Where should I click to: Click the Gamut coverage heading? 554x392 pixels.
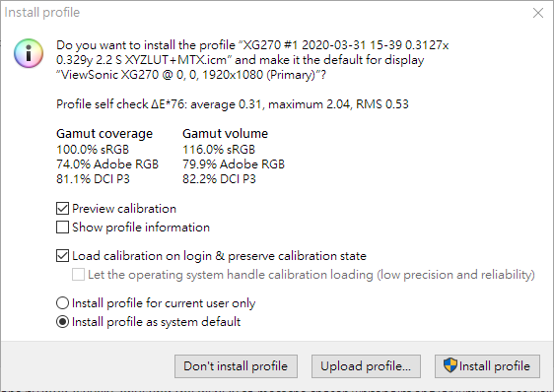click(x=104, y=134)
